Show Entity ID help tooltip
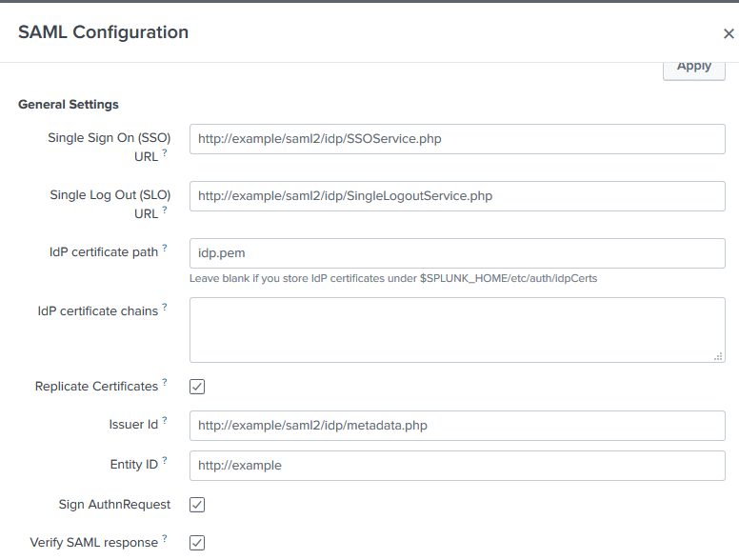 [x=165, y=461]
